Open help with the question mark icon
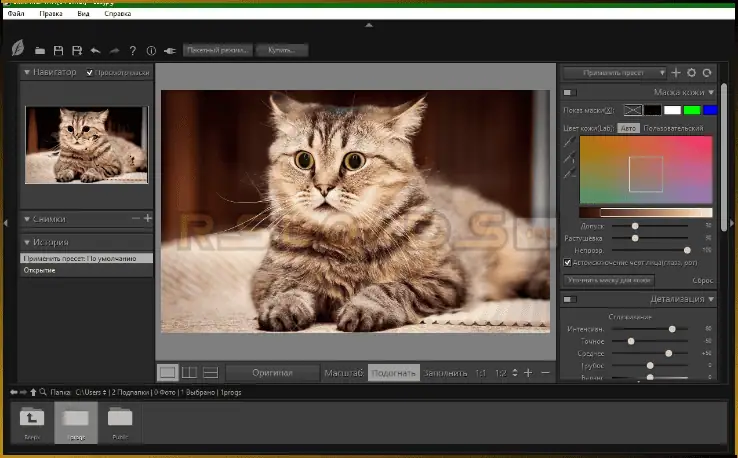 click(133, 50)
